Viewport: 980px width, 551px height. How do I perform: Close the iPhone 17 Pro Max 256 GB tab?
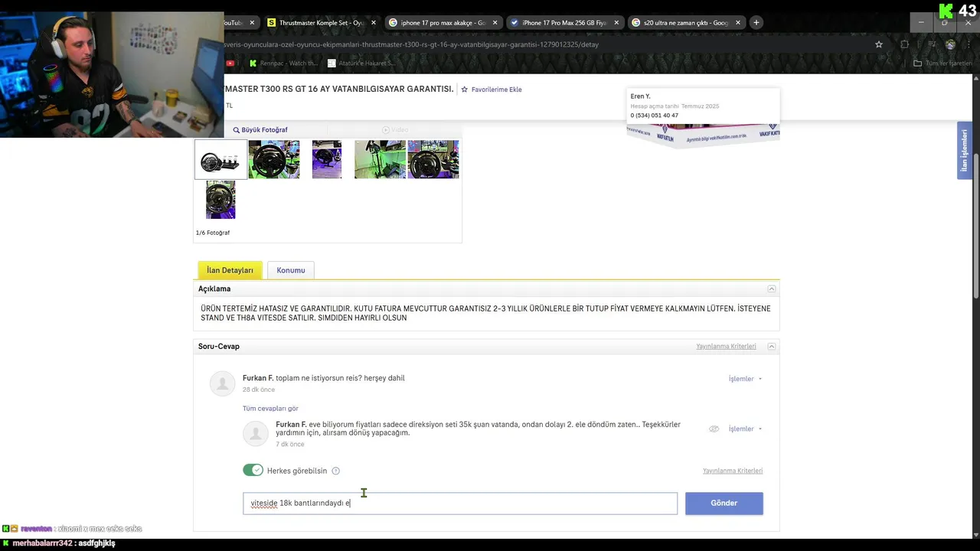point(616,23)
